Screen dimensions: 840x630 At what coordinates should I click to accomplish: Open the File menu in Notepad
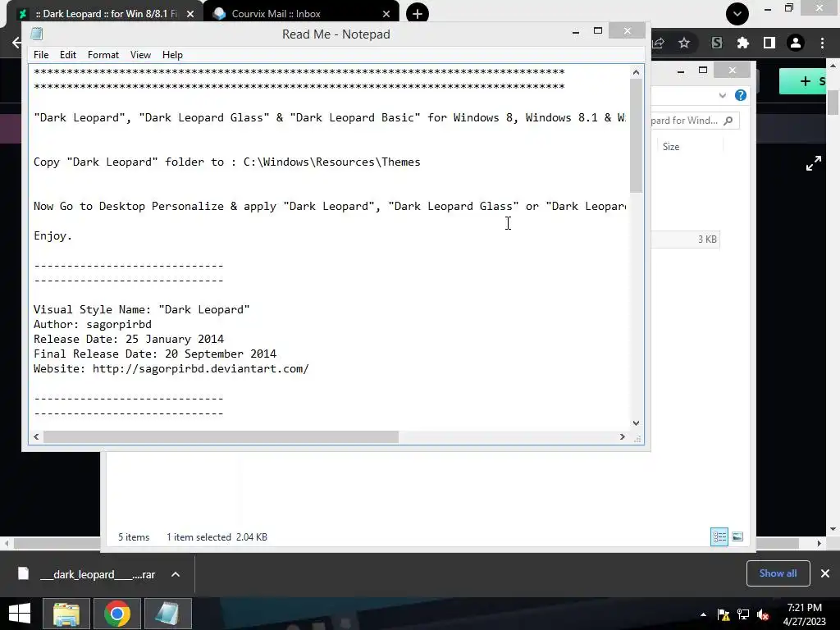click(x=41, y=55)
